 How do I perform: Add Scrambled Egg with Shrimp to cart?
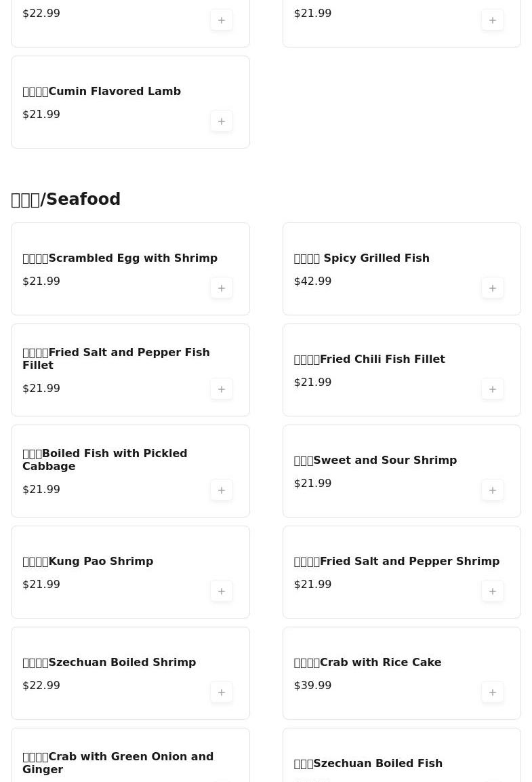tap(222, 288)
